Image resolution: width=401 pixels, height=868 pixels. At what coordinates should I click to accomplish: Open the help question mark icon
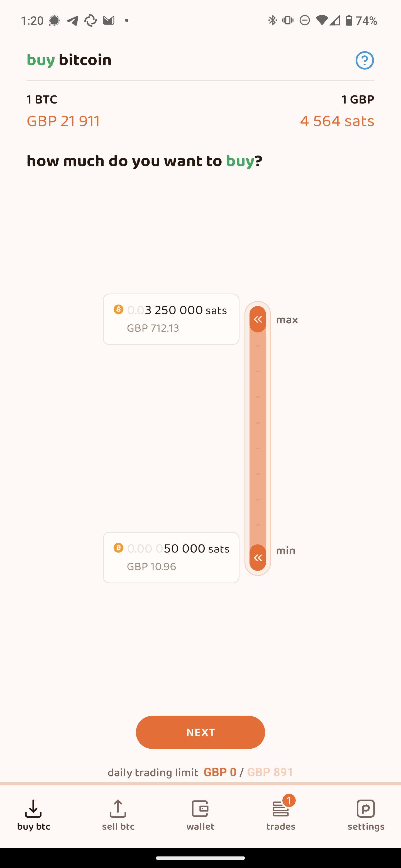point(365,60)
